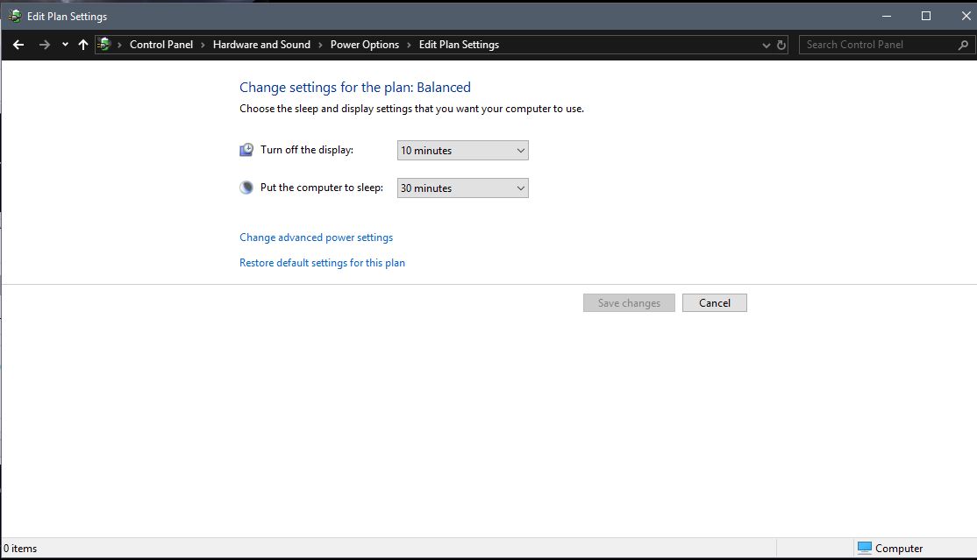Open the address bar dropdown arrow

point(764,44)
